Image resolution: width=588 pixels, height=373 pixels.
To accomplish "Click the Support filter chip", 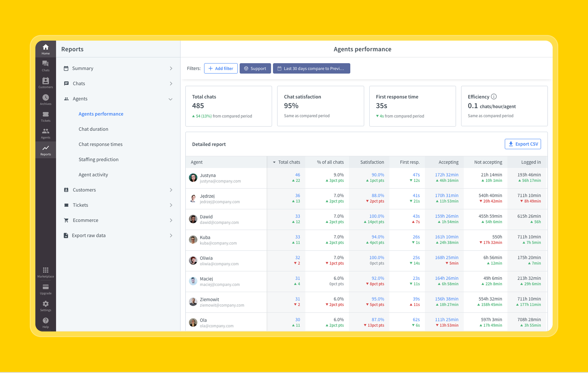I will point(255,69).
